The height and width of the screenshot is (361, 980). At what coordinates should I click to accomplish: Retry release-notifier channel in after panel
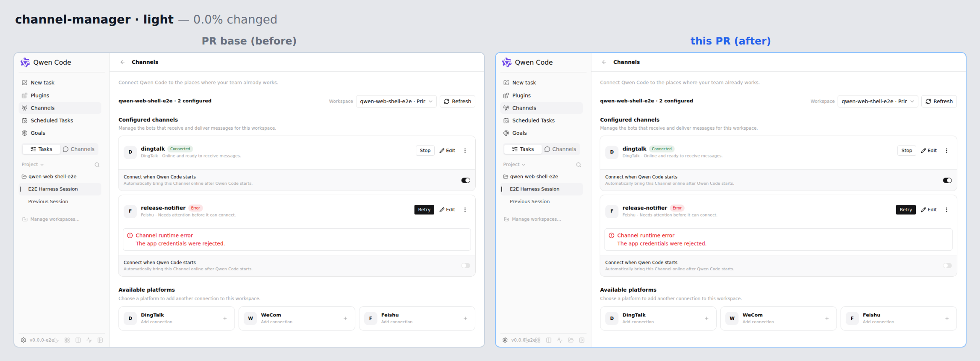[x=906, y=210]
